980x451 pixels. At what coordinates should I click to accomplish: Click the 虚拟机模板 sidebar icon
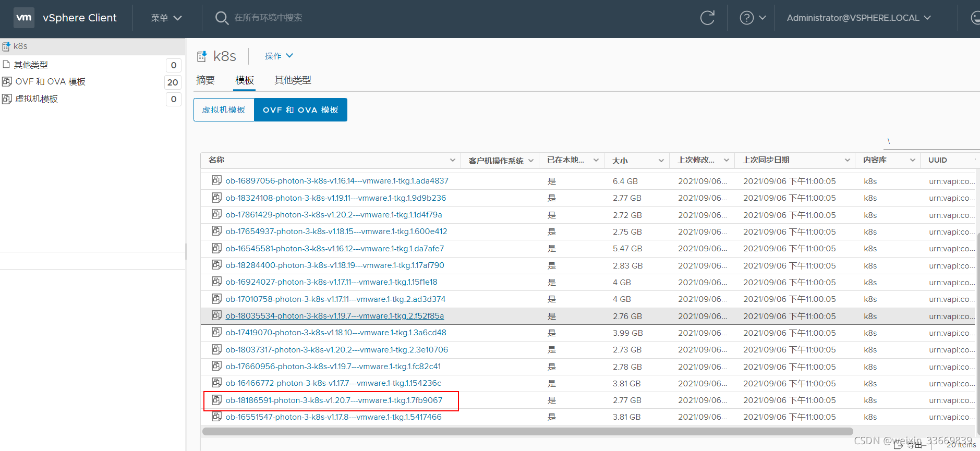(x=7, y=99)
